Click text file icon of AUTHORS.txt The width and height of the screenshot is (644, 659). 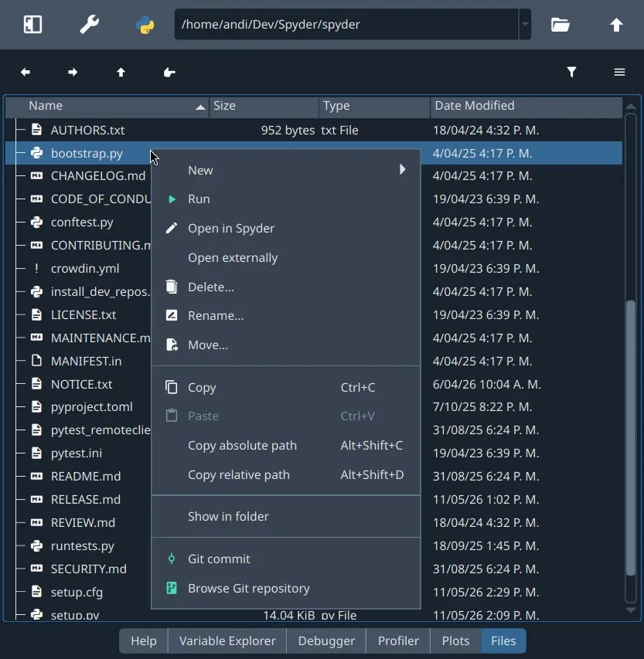(x=36, y=130)
